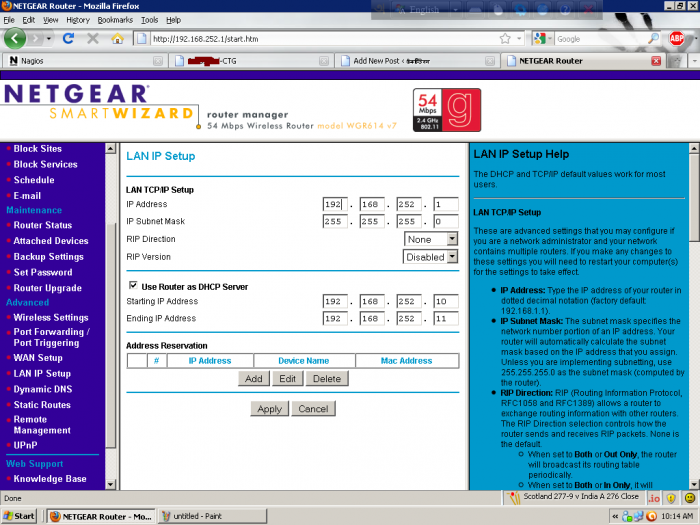The image size is (700, 525).
Task: Click the smiley status bar icon
Action: click(x=690, y=498)
